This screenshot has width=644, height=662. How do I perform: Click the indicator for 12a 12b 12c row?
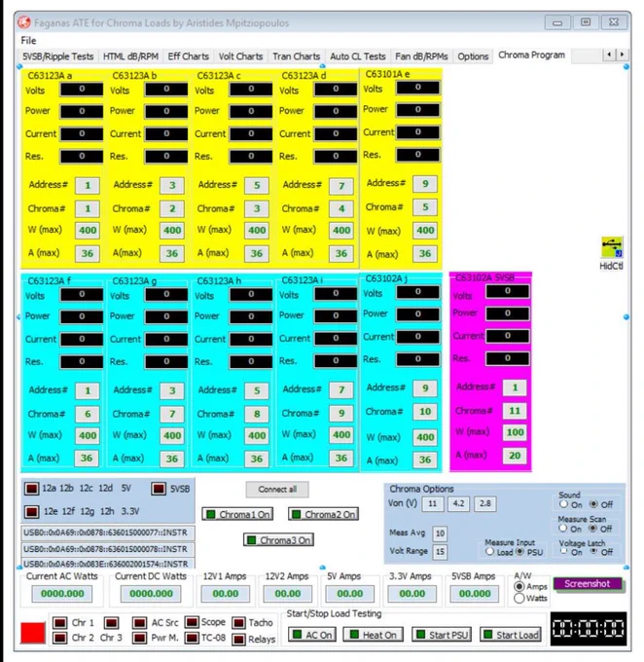32,489
